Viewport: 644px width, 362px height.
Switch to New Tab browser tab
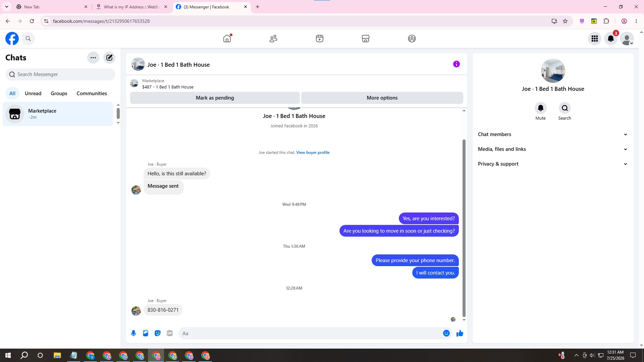[x=52, y=7]
